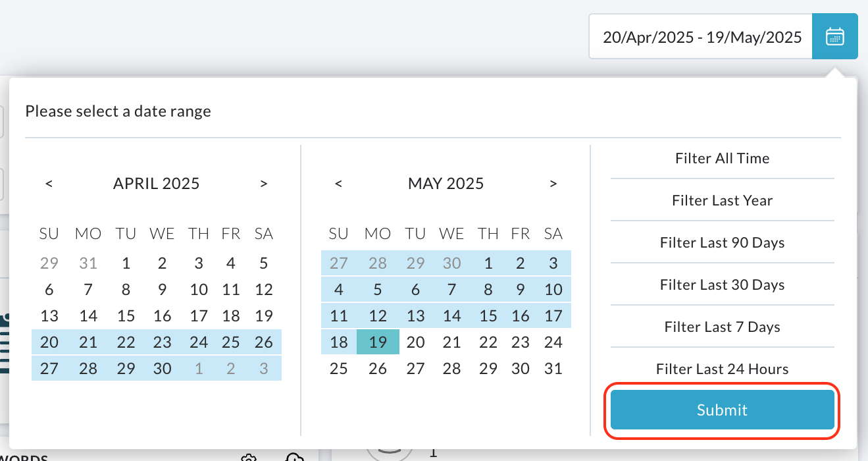Choose April 26 in the April calendar
Screen dimensions: 868x461
pyautogui.click(x=264, y=342)
